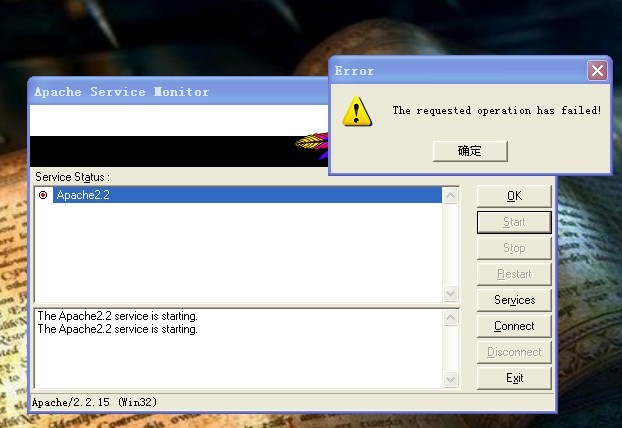This screenshot has height=428, width=622.
Task: Close the Error dialog window
Action: 597,71
